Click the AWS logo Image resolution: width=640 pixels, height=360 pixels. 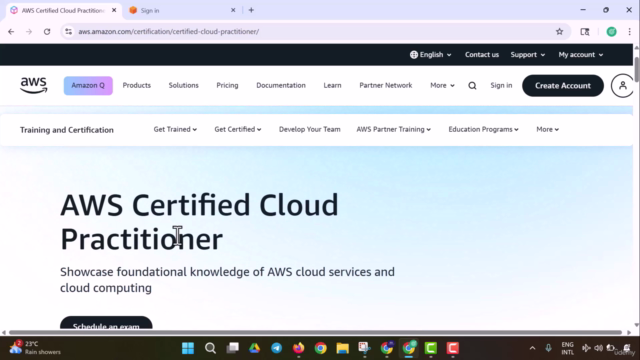pyautogui.click(x=33, y=85)
